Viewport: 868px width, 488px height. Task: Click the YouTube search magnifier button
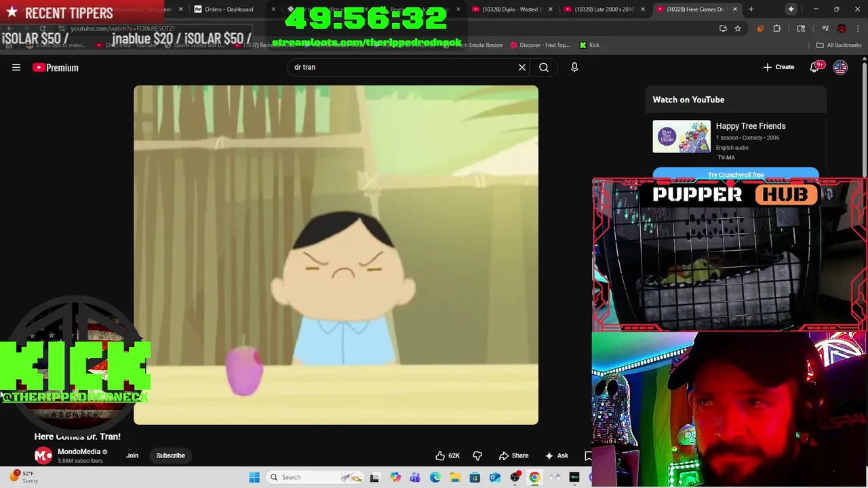tap(544, 67)
